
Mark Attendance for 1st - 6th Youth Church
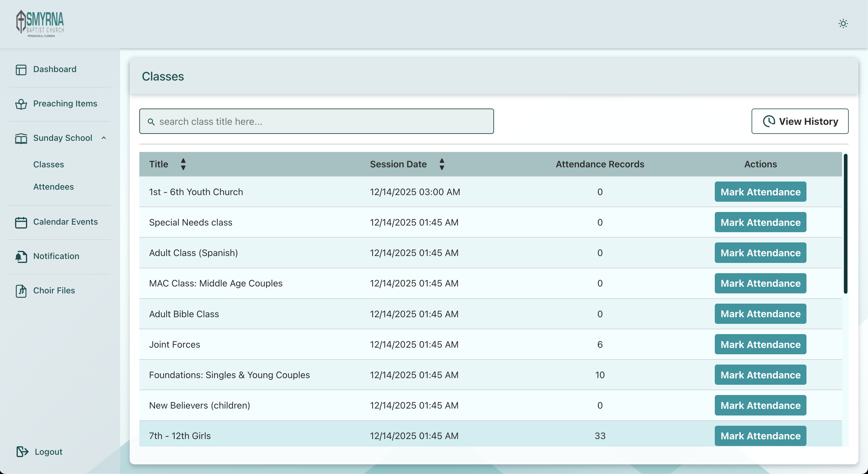pyautogui.click(x=760, y=192)
